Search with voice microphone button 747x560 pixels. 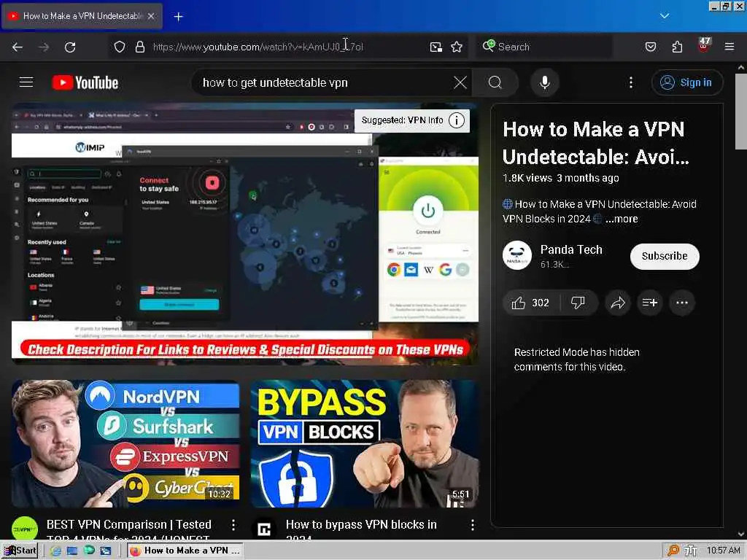point(544,82)
